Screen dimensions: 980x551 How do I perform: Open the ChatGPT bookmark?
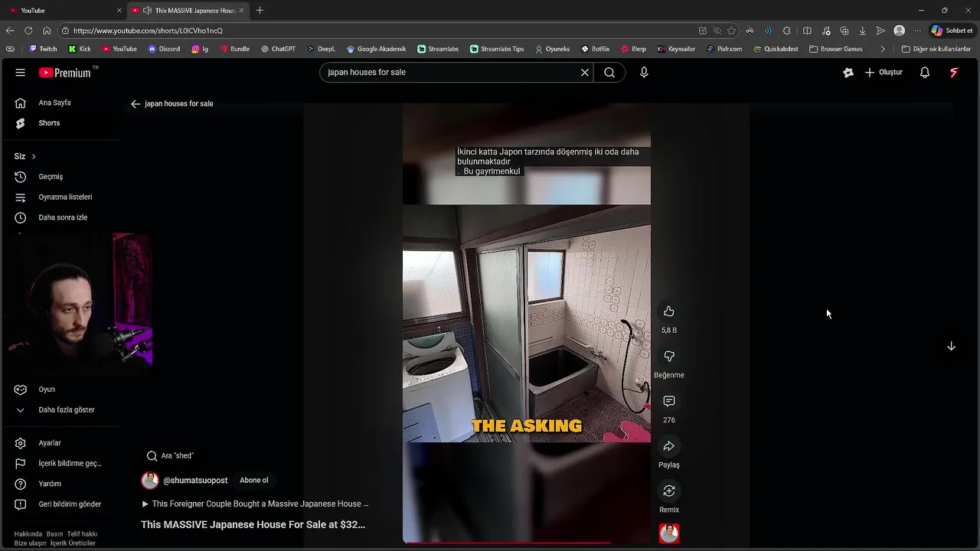(x=278, y=49)
